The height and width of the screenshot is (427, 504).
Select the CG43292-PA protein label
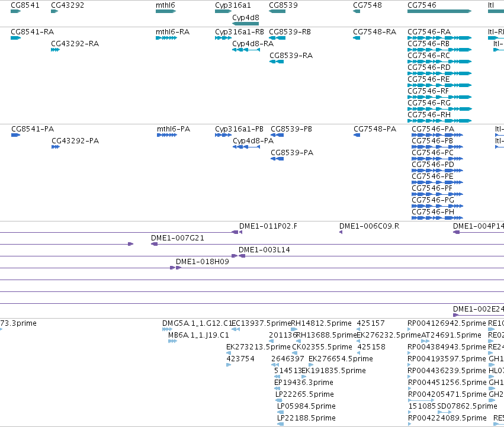[x=75, y=141]
